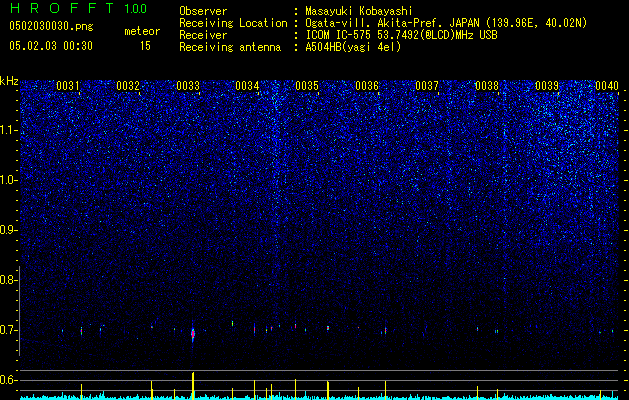Click the 'meteor' count label
629x400 pixels.
[x=142, y=31]
